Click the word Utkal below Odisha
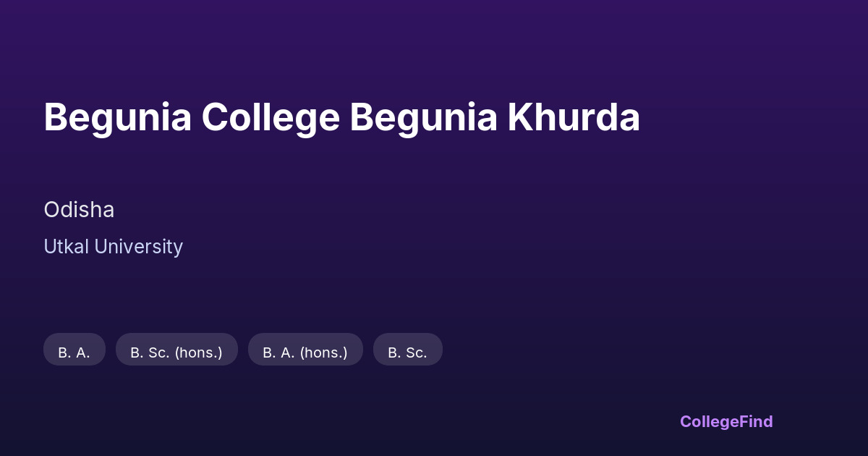 66,247
